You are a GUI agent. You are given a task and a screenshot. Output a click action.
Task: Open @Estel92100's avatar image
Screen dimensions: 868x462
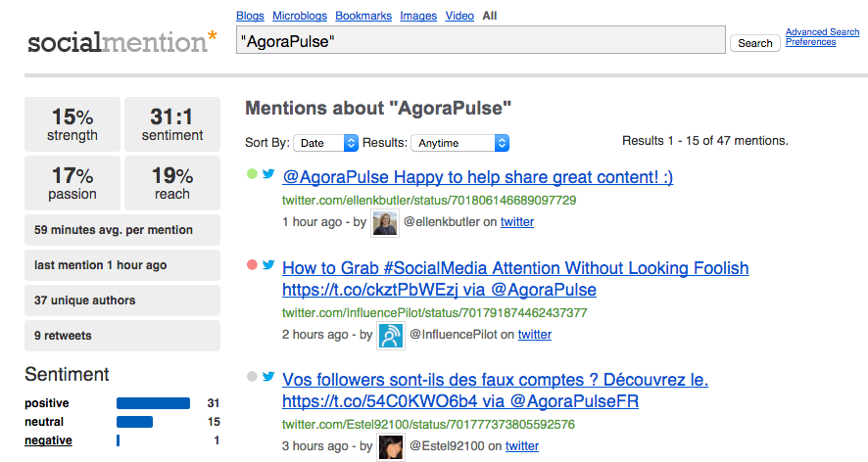[391, 447]
